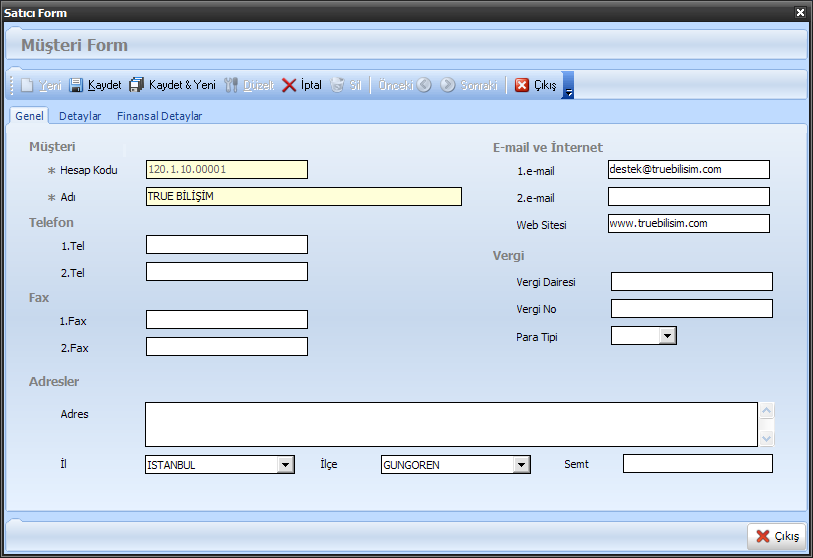Click the toolbar Çıkış exit icon
Screen dimensions: 813x558
coord(522,86)
